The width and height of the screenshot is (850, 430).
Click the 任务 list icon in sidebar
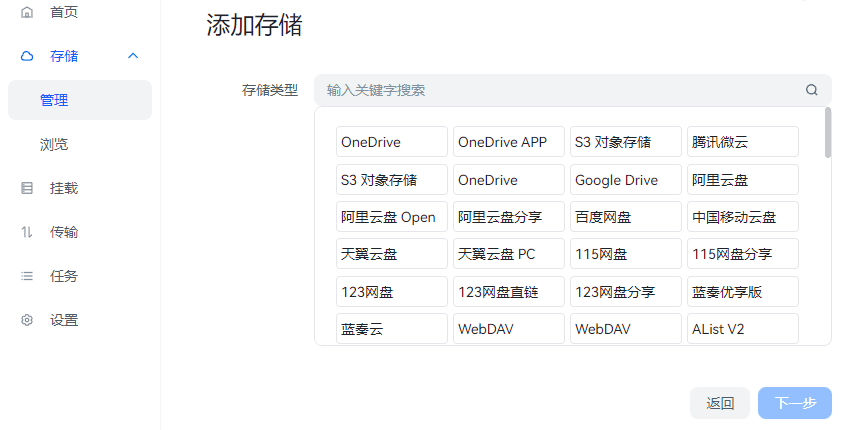pyautogui.click(x=27, y=276)
